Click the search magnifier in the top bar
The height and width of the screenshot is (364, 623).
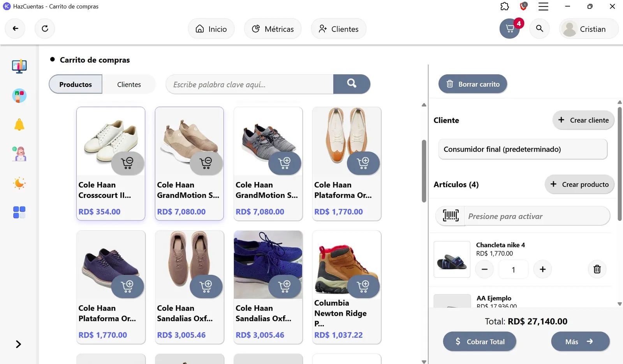pos(539,28)
